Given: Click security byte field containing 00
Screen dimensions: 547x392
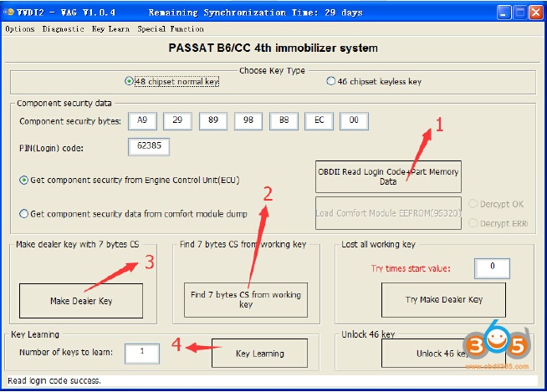Looking at the screenshot, I should click(354, 121).
